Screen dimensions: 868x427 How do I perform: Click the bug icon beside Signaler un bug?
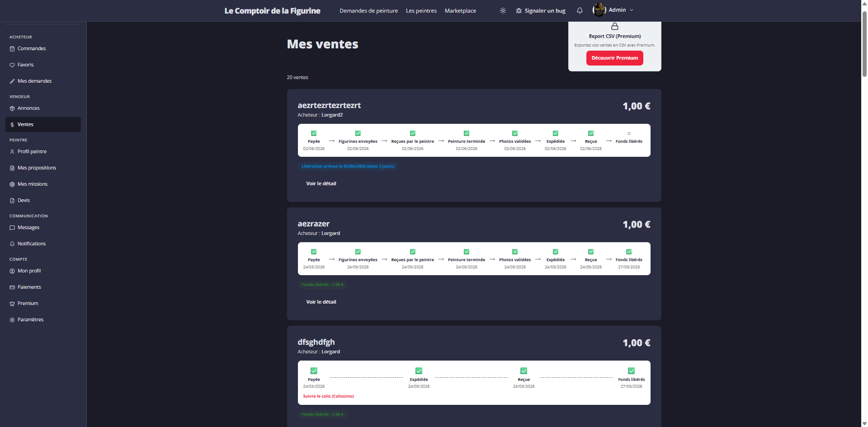click(519, 10)
